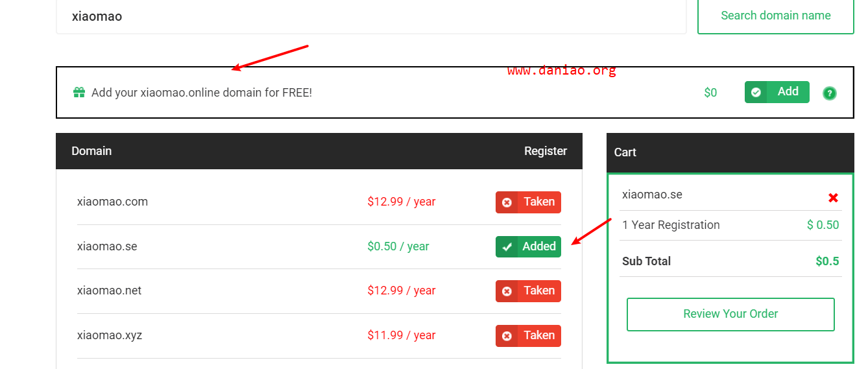This screenshot has width=868, height=369.
Task: Click the checkmark icon on the Added button
Action: [507, 247]
